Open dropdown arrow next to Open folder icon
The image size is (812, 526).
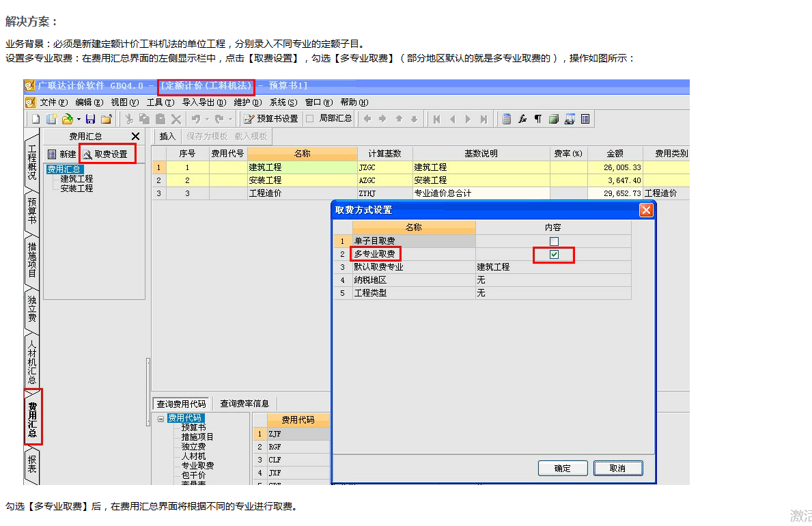point(79,119)
